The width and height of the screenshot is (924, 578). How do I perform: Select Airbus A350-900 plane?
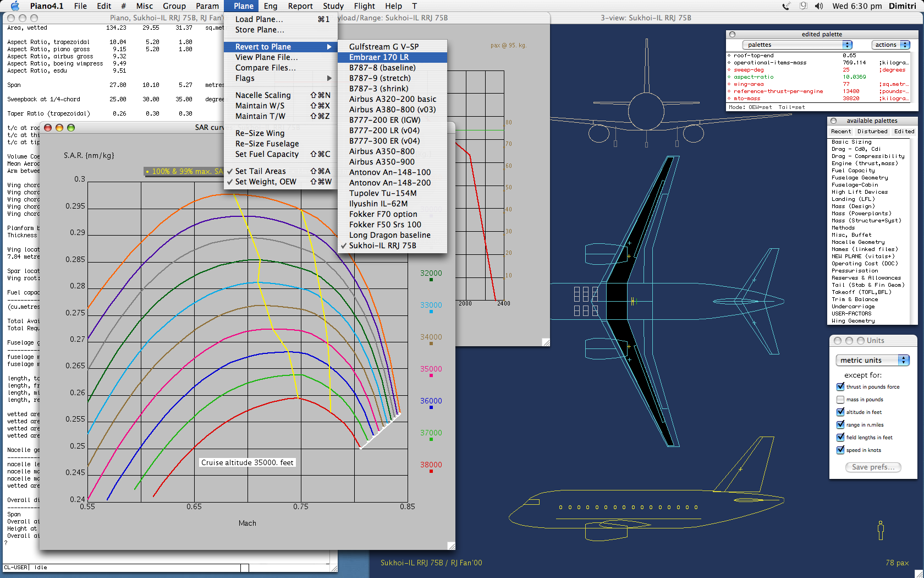coord(393,162)
